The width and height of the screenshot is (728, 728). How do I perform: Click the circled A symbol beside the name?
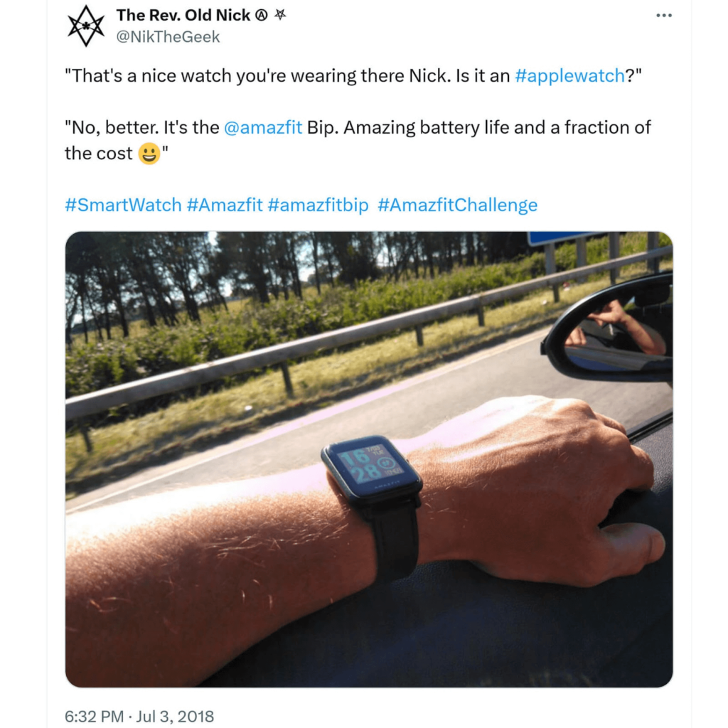pos(262,16)
